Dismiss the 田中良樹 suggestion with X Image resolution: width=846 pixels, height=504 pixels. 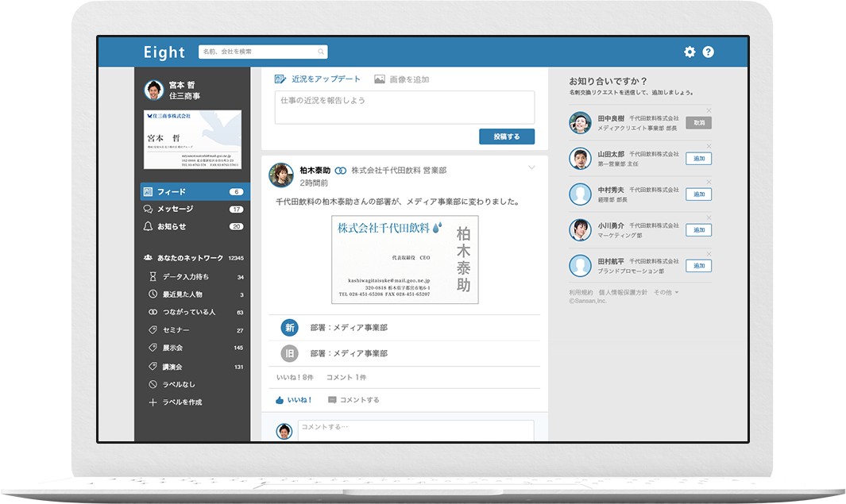pos(709,110)
